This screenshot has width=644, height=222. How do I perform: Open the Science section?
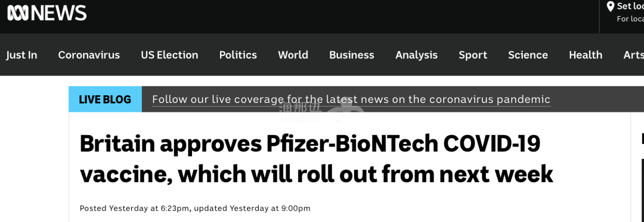click(528, 55)
